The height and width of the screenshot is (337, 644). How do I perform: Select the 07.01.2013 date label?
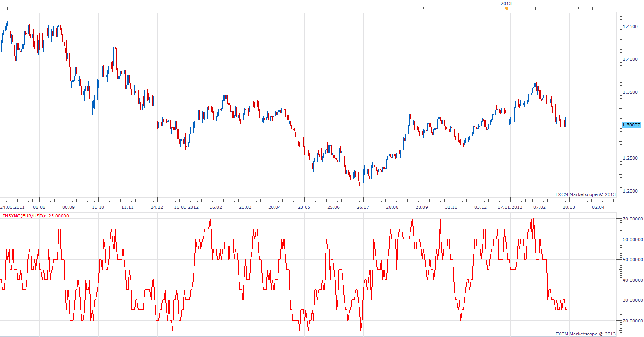tap(510, 207)
